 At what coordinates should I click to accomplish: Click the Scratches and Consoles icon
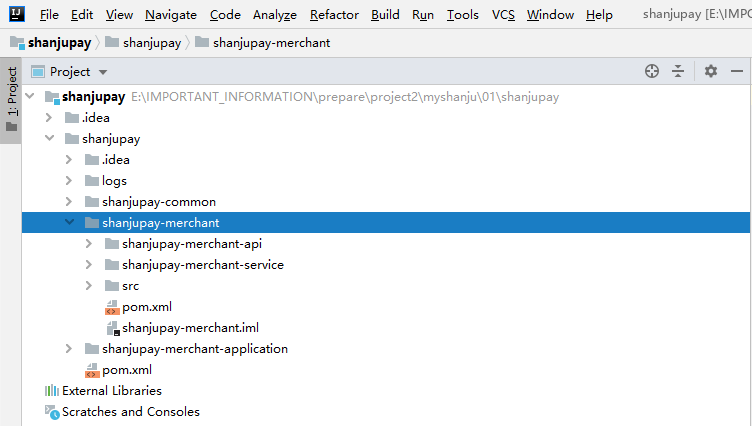(x=51, y=412)
